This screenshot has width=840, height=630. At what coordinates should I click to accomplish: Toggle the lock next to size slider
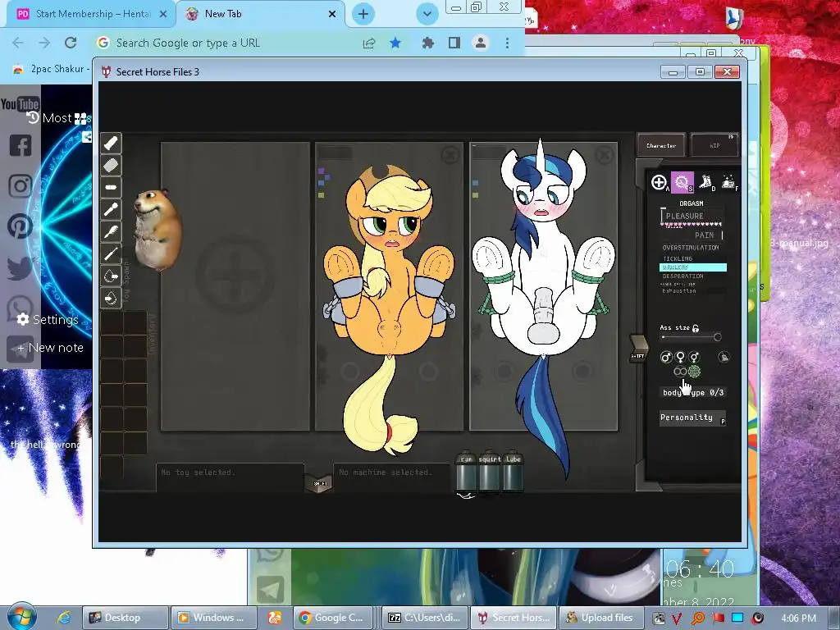696,328
